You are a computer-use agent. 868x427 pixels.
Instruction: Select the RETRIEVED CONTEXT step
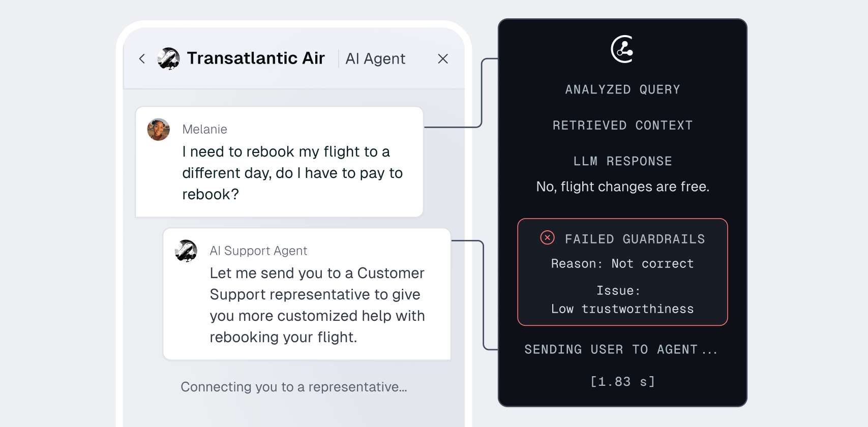point(622,126)
